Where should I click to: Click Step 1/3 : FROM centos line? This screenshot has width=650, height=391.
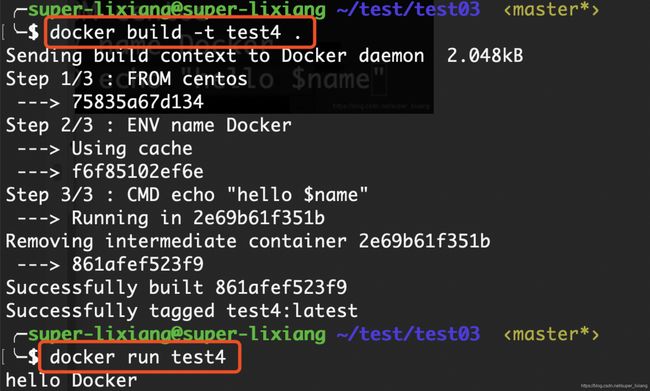tap(126, 79)
